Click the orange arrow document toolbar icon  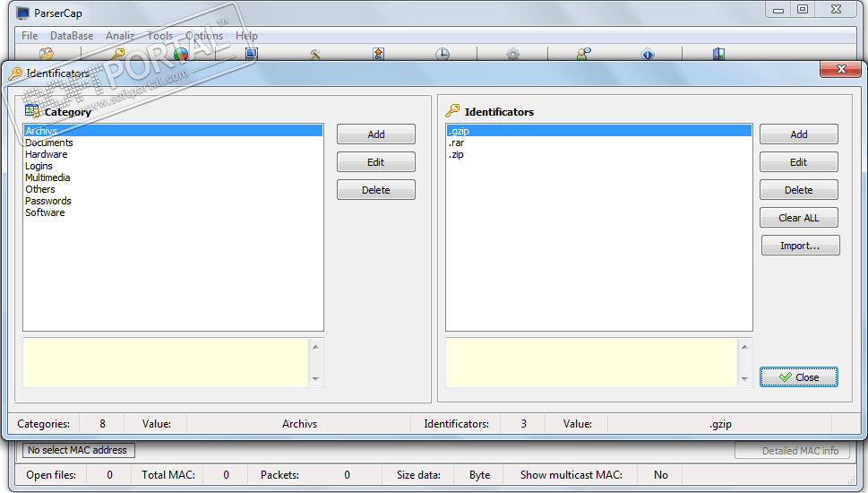(378, 55)
